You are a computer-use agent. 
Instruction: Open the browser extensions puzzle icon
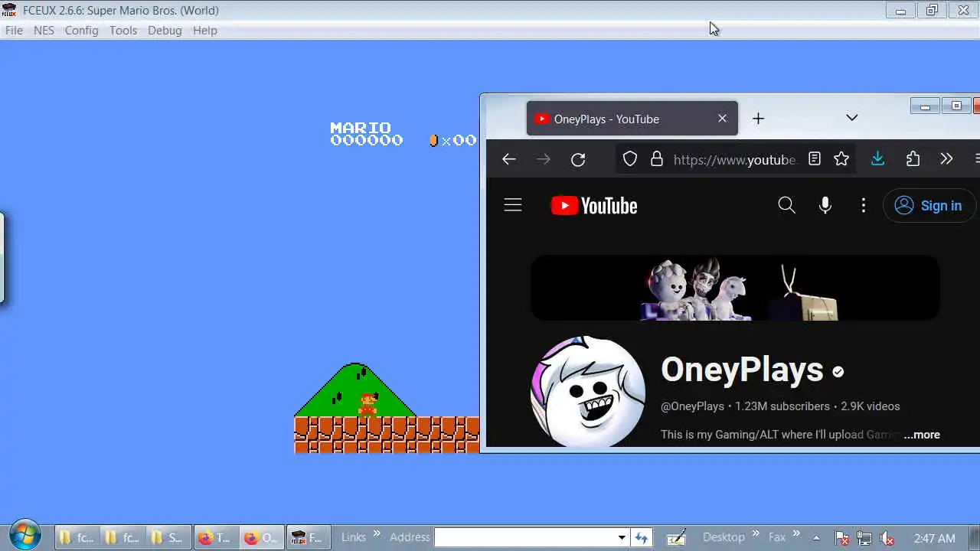[x=913, y=159]
